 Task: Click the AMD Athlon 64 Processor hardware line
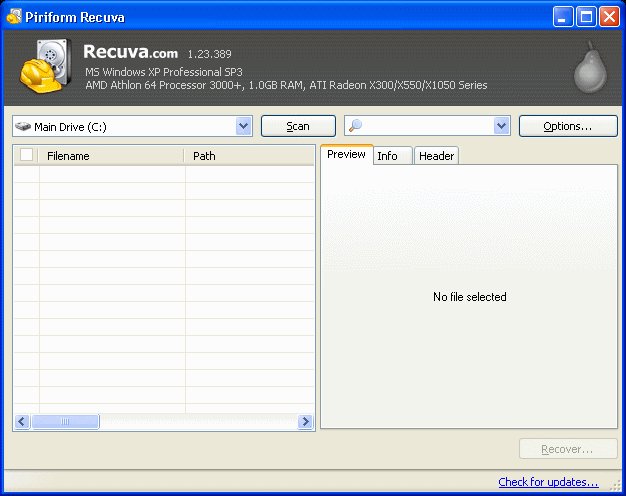click(x=286, y=85)
